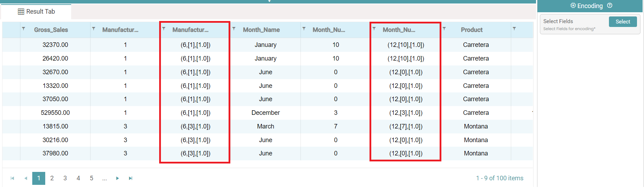644x188 pixels.
Task: Go to the previous page arrow
Action: 26,178
